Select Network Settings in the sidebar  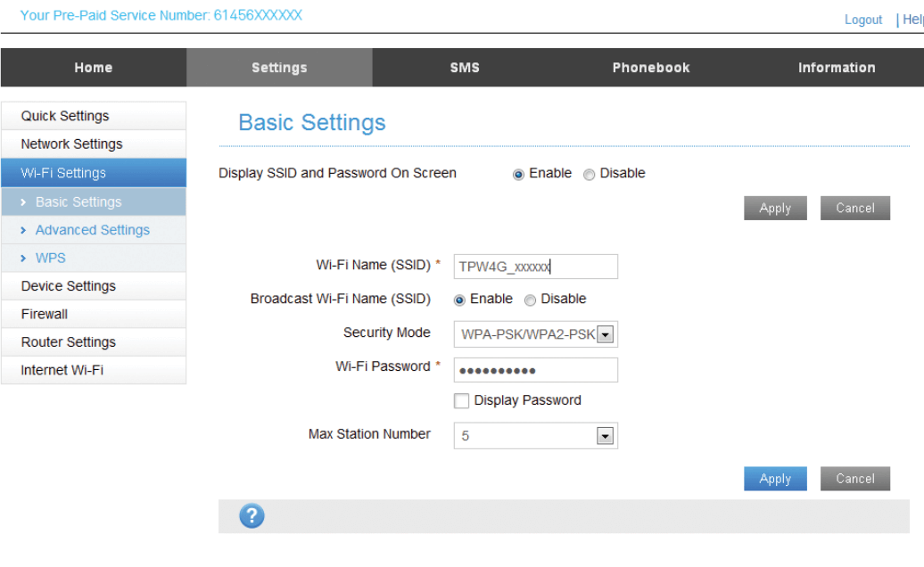click(x=71, y=144)
